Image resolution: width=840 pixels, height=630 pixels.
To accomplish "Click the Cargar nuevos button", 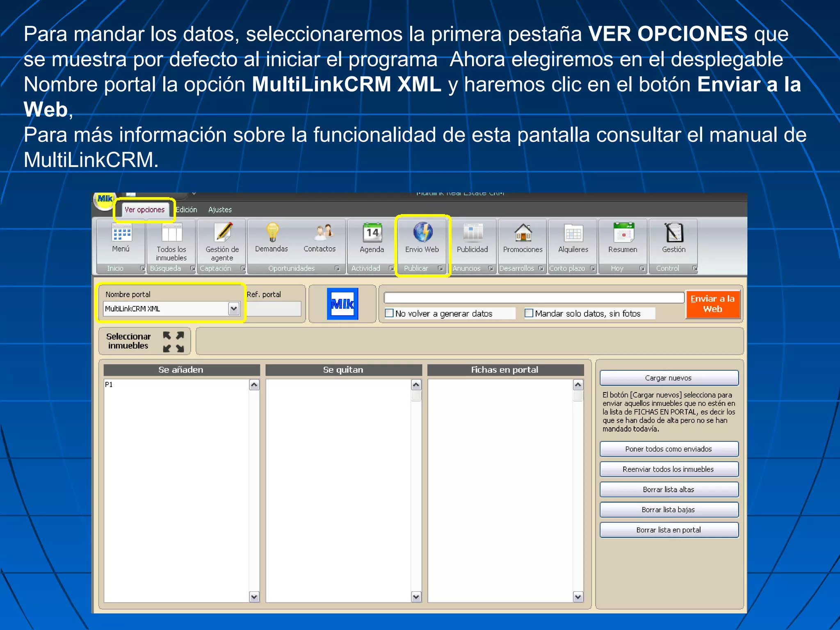I will [x=669, y=378].
